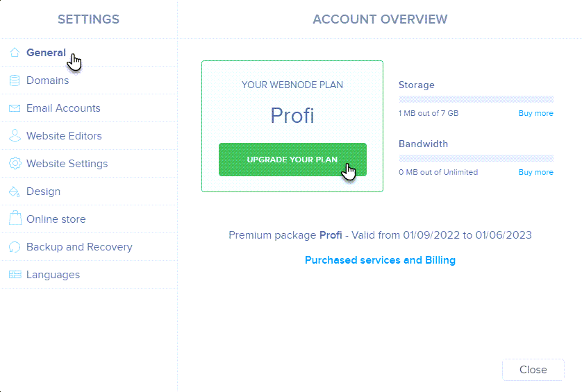Click the Languages icon in sidebar
The image size is (582, 392).
15,275
